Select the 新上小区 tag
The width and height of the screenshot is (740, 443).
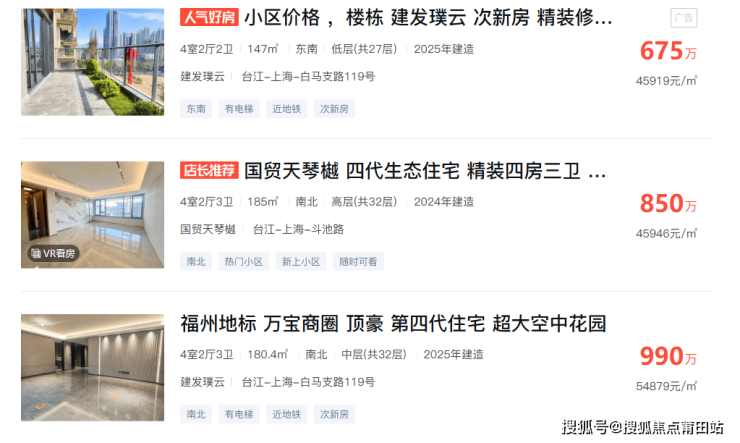tap(301, 261)
